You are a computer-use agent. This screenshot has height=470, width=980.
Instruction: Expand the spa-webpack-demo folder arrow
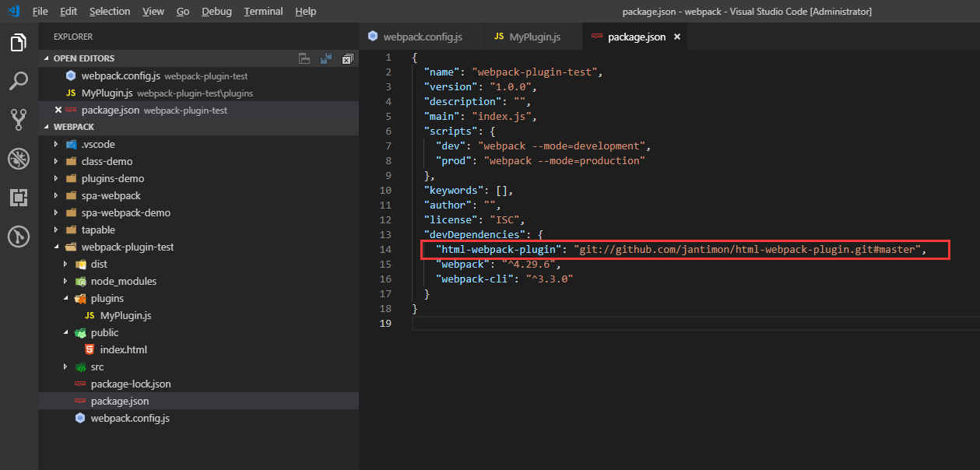(56, 213)
